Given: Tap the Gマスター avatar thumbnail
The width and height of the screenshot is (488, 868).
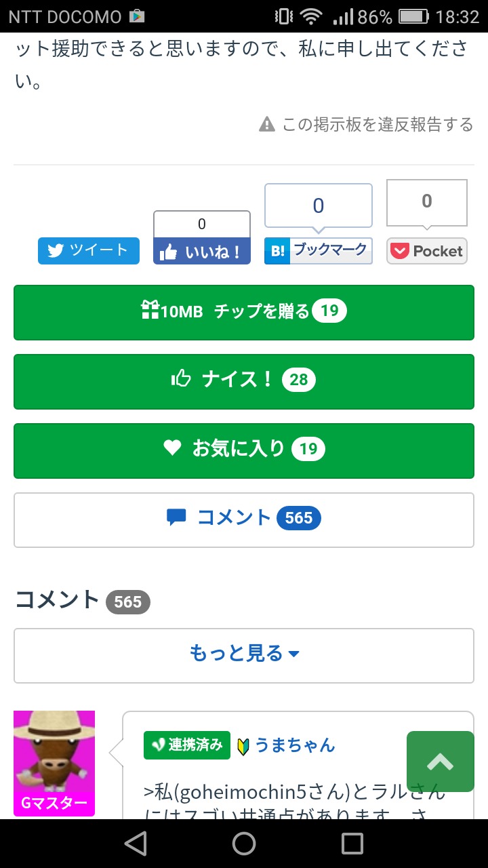Looking at the screenshot, I should (54, 763).
